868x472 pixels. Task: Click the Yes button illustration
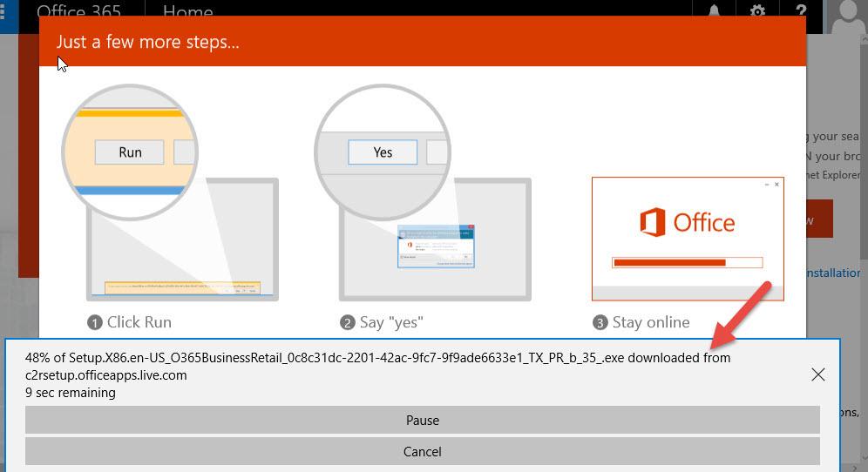383,152
